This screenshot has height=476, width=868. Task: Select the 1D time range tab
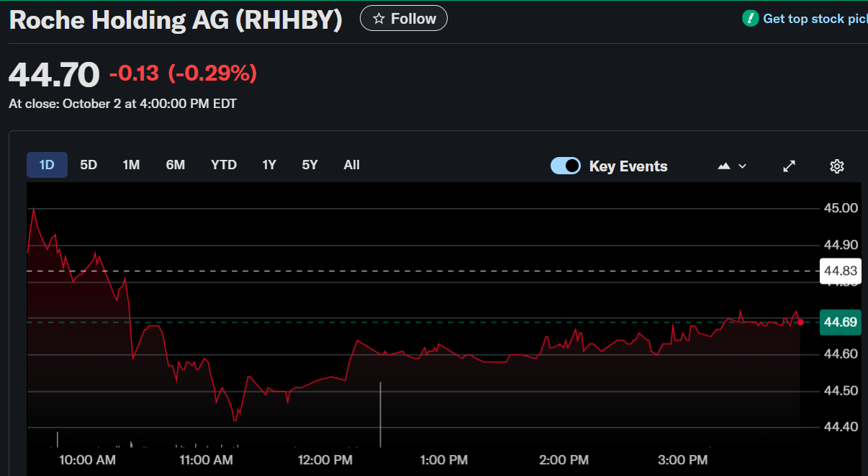47,165
